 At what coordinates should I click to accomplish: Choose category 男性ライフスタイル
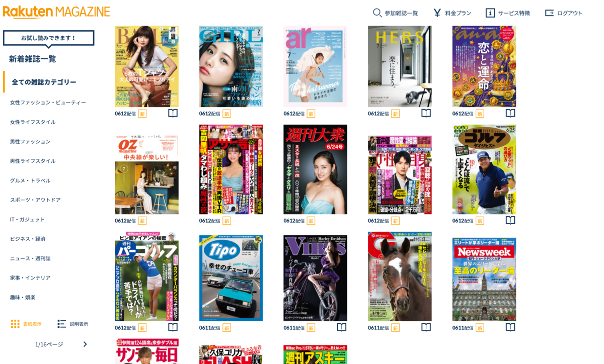[x=33, y=161]
